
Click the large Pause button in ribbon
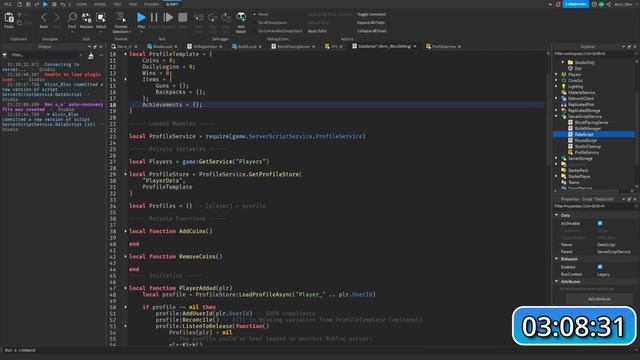tap(154, 17)
